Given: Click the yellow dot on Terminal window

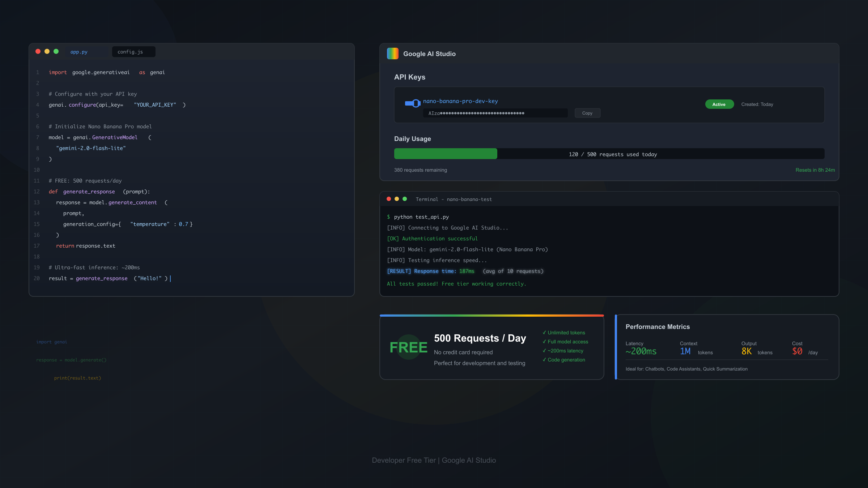Looking at the screenshot, I should (x=397, y=199).
